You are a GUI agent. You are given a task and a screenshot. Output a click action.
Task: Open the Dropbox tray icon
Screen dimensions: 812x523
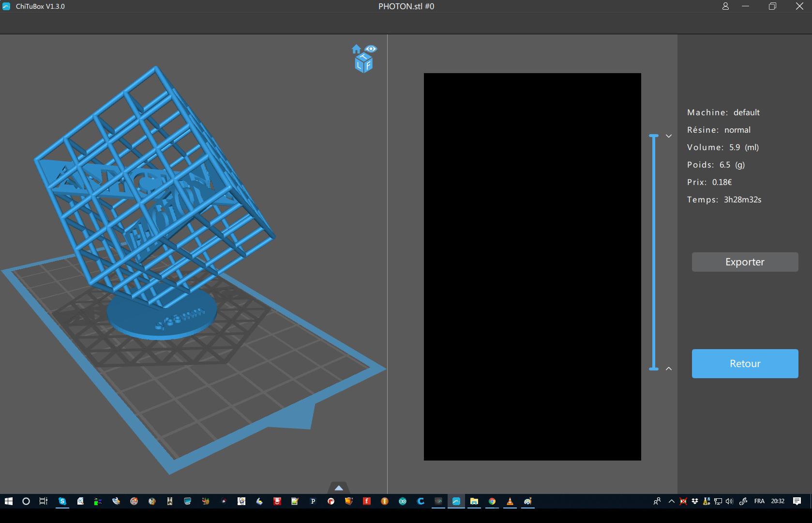point(695,501)
